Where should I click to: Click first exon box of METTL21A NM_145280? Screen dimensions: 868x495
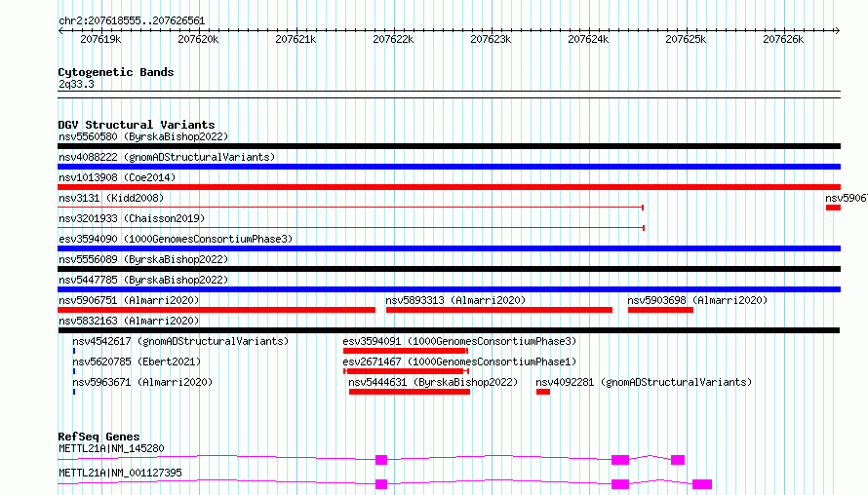tap(381, 460)
